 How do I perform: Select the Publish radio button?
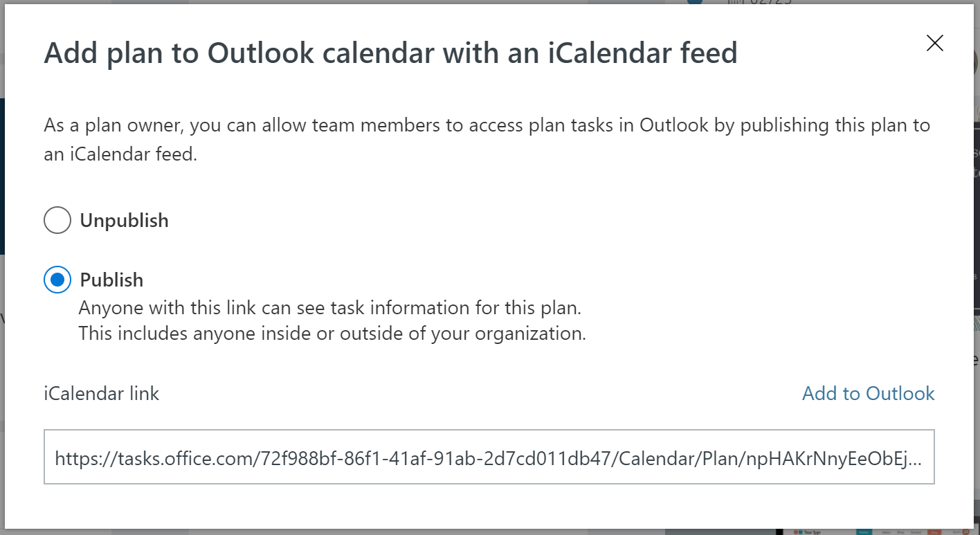point(57,279)
